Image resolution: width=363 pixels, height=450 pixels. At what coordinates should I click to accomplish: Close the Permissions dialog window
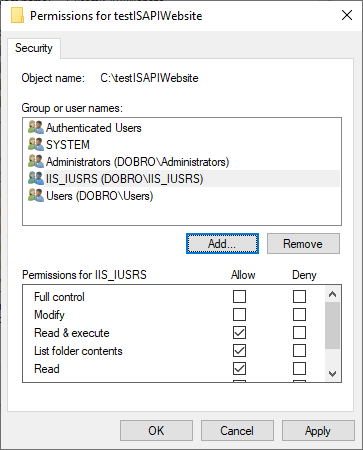(x=347, y=15)
